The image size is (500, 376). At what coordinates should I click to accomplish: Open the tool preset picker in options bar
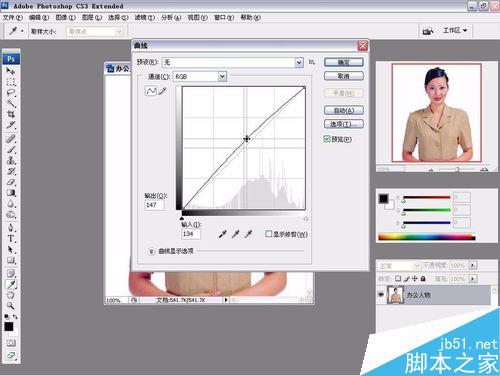[x=16, y=31]
